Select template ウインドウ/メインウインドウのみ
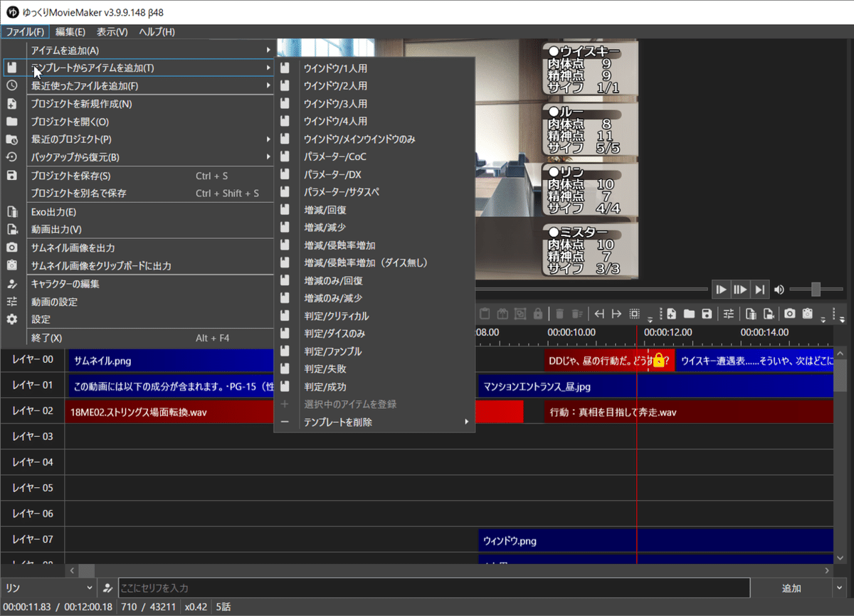Image resolution: width=854 pixels, height=616 pixels. (374, 139)
